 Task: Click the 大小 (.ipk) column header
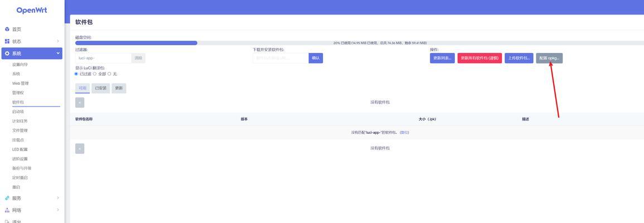coord(427,119)
